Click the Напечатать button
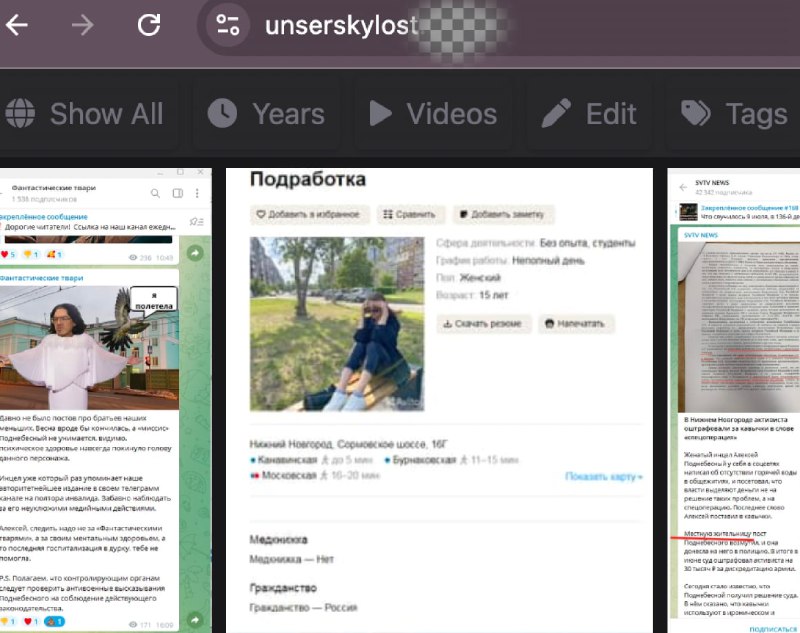 coord(576,323)
